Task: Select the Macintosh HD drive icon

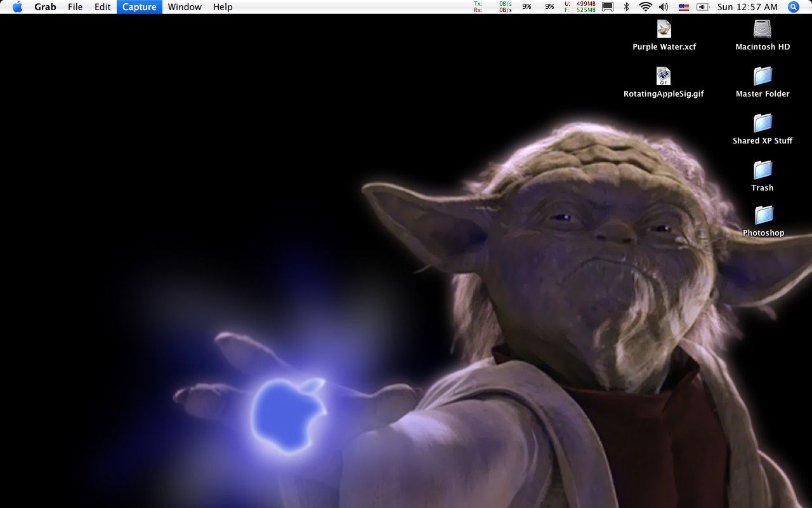Action: (763, 29)
